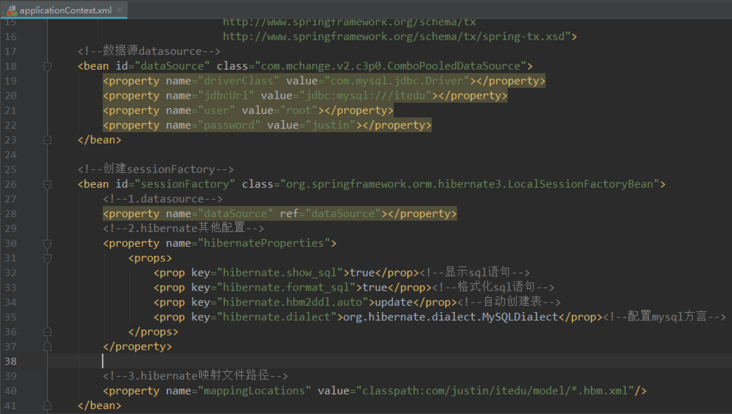
Task: Fold the hibernateProperties property at line 30
Action: point(47,243)
